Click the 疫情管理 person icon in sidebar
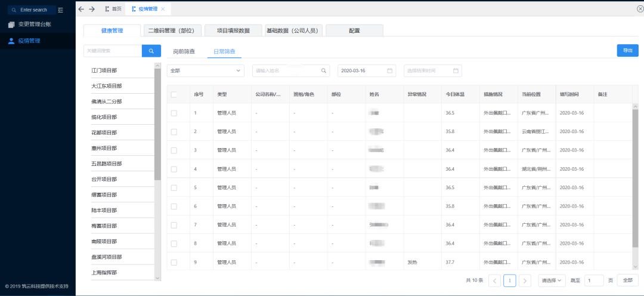Screen dimensions: 644x296 tap(11, 41)
